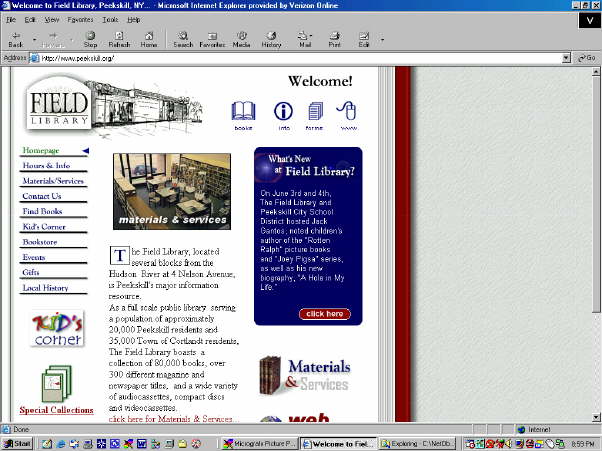Open the Homepage navigation link
Screen dimensions: 602x451
[41, 150]
